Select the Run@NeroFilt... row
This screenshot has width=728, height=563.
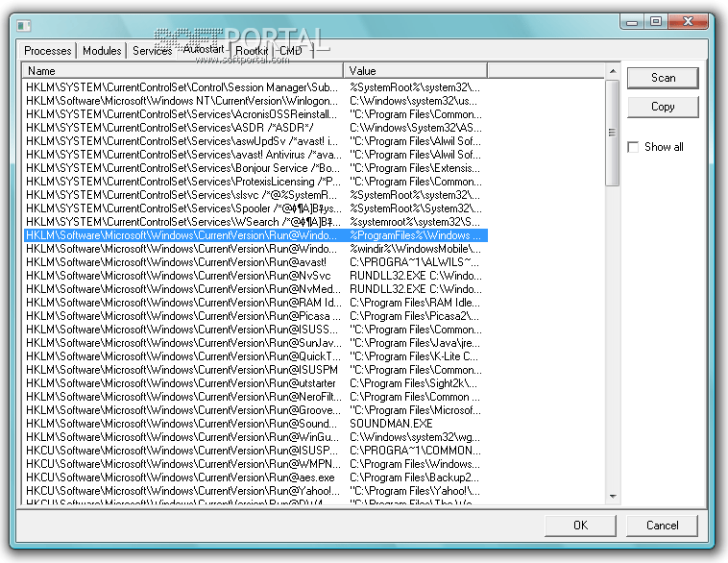tap(255, 397)
